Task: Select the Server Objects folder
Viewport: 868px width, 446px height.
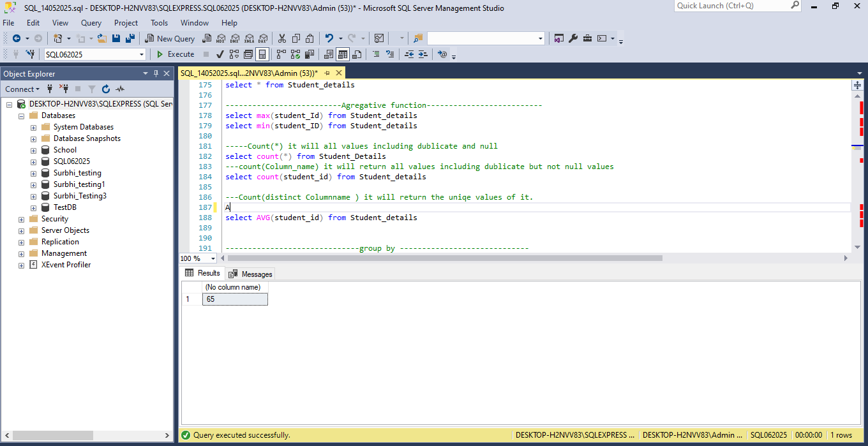Action: coord(65,230)
